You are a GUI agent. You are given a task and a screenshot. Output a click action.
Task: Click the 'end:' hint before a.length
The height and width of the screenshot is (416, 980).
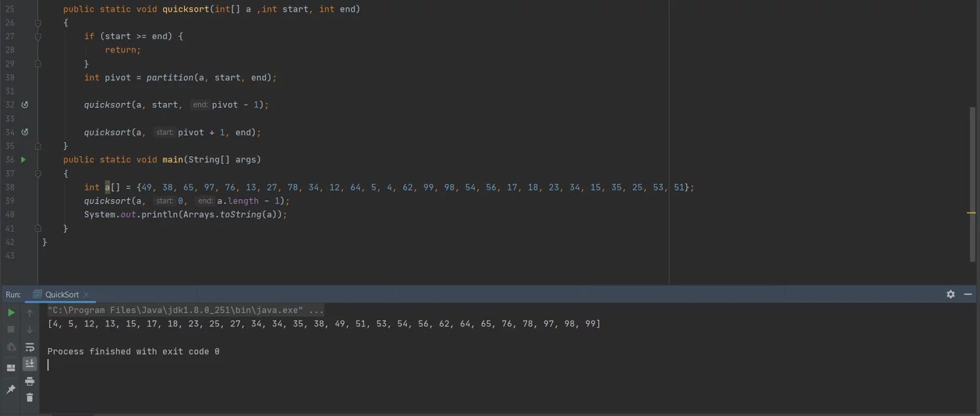(x=205, y=201)
